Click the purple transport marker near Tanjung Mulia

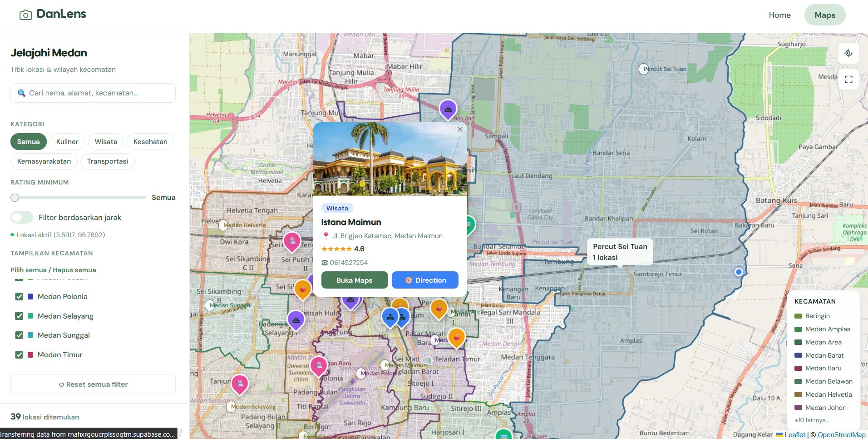[448, 110]
